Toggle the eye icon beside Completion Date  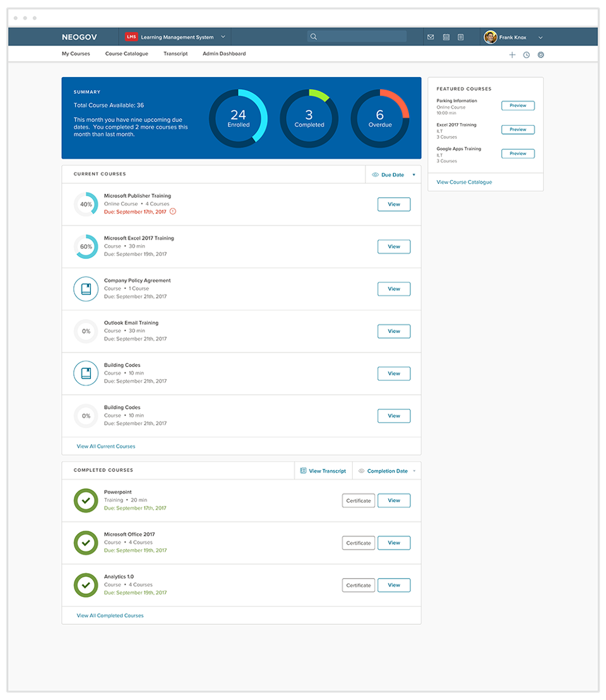pyautogui.click(x=362, y=471)
